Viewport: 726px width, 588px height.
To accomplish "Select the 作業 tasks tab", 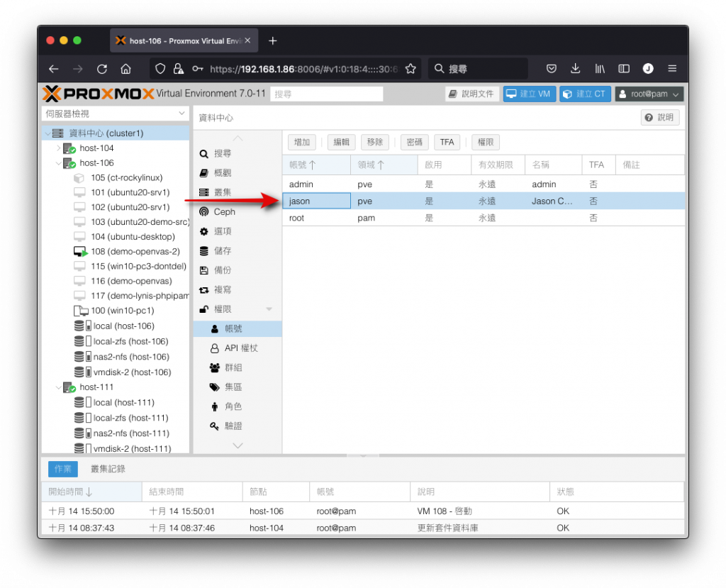I will coord(63,469).
